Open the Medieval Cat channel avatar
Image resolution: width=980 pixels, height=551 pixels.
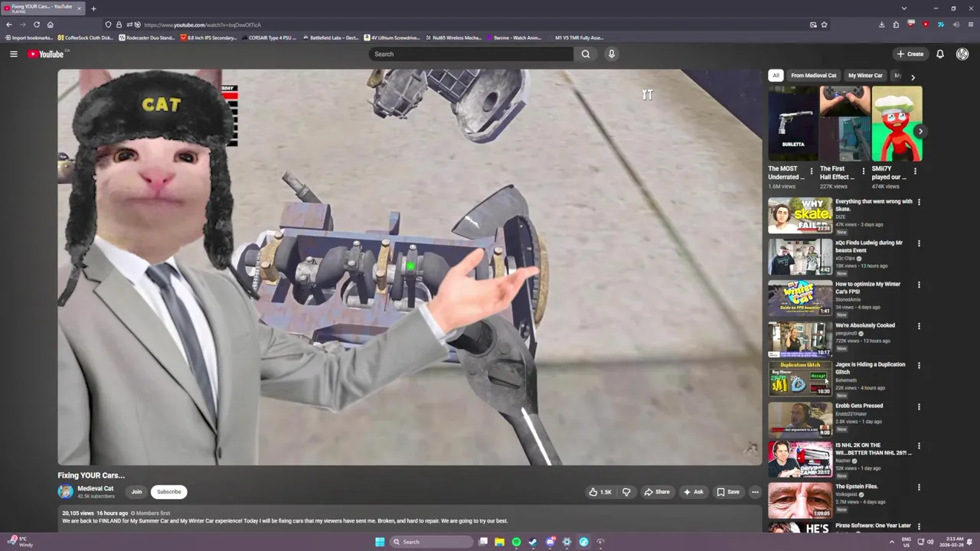pyautogui.click(x=66, y=492)
